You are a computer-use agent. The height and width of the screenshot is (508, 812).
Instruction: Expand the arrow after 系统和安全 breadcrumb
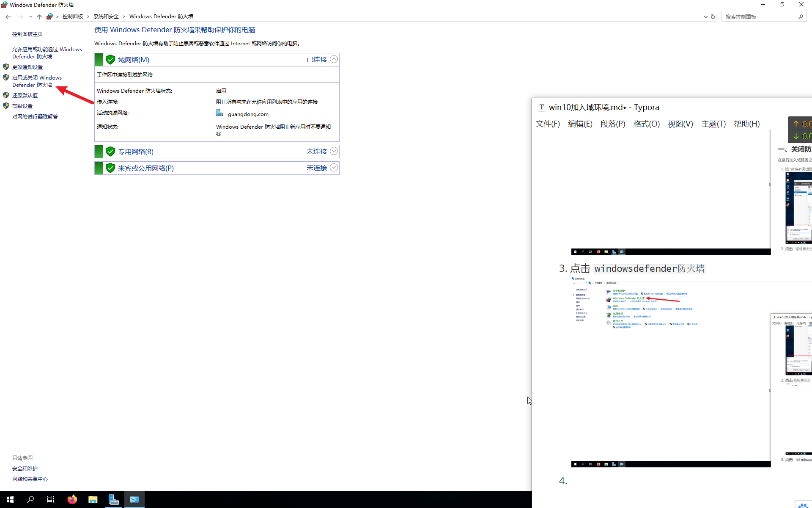tap(124, 17)
